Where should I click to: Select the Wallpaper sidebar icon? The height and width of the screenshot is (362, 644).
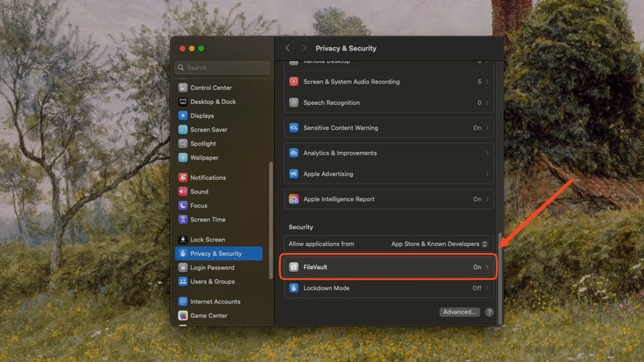183,158
